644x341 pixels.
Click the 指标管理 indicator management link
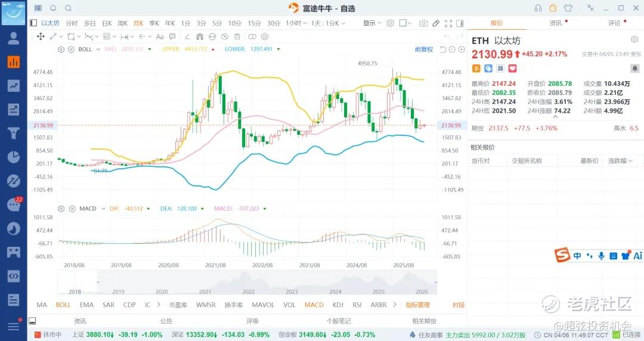[417, 305]
